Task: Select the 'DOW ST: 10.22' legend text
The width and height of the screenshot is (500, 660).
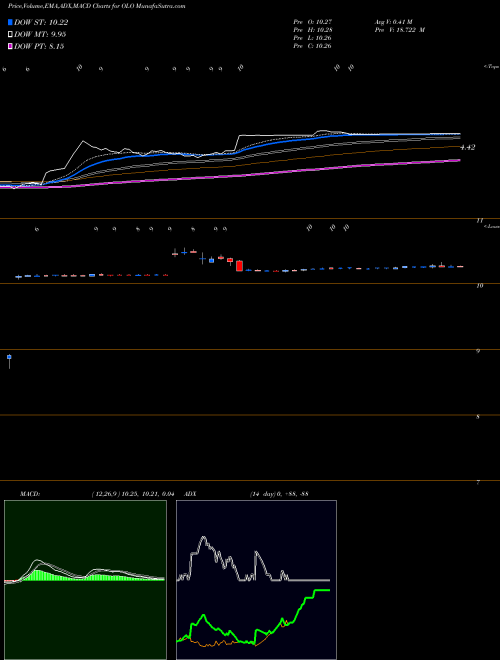Action: [x=41, y=22]
